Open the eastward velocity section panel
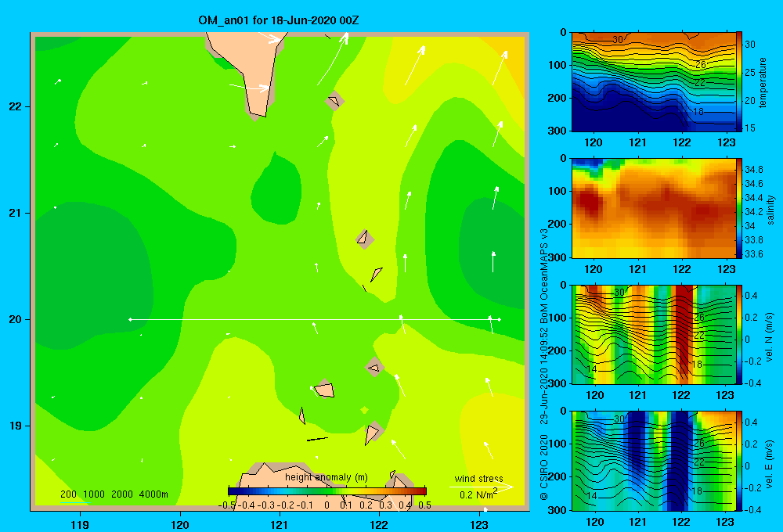Screen dimensions: 783x532 pyautogui.click(x=654, y=461)
